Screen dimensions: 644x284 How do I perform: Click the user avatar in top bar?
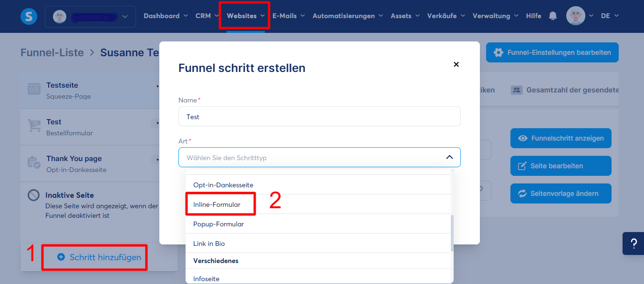(x=575, y=16)
